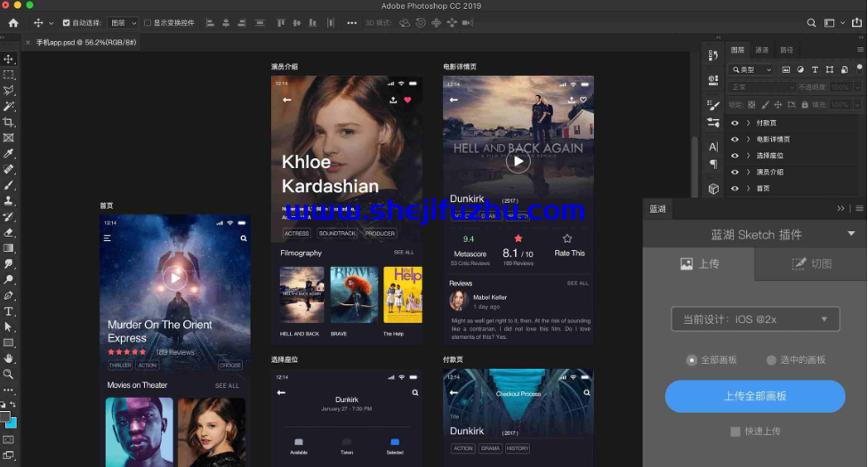868x467 pixels.
Task: Select the Move tool in the toolbox
Action: [x=8, y=59]
